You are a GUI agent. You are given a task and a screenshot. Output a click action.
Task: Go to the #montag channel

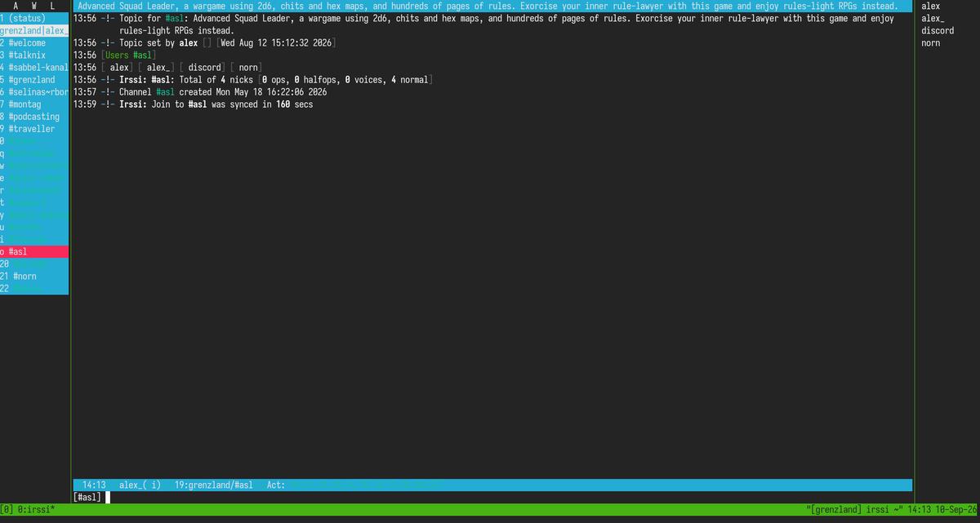point(34,104)
